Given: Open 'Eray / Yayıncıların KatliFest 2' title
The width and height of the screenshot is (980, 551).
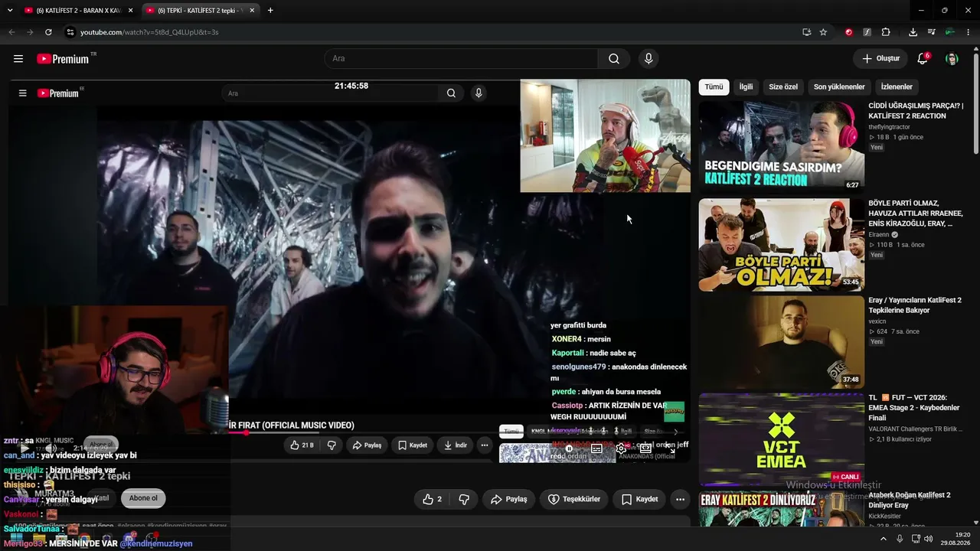Looking at the screenshot, I should 915,305.
